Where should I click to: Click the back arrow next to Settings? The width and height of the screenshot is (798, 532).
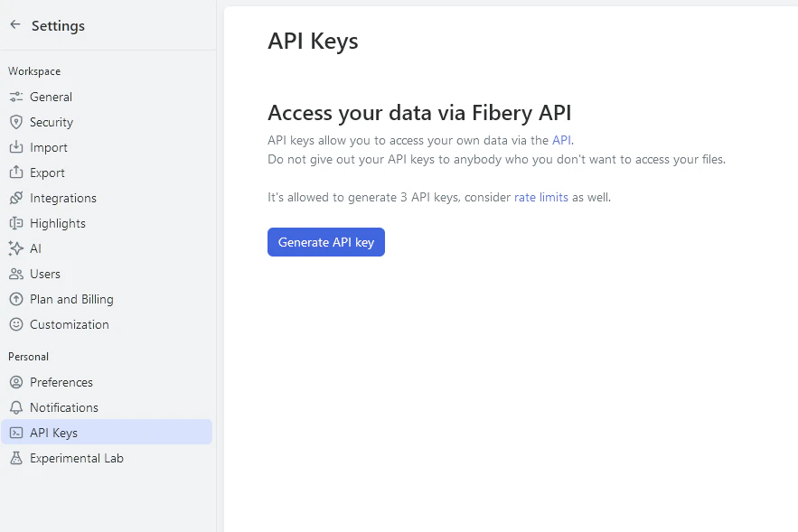[15, 25]
